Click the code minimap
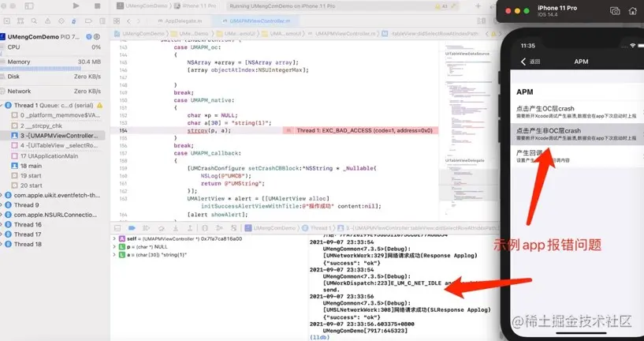 467,128
